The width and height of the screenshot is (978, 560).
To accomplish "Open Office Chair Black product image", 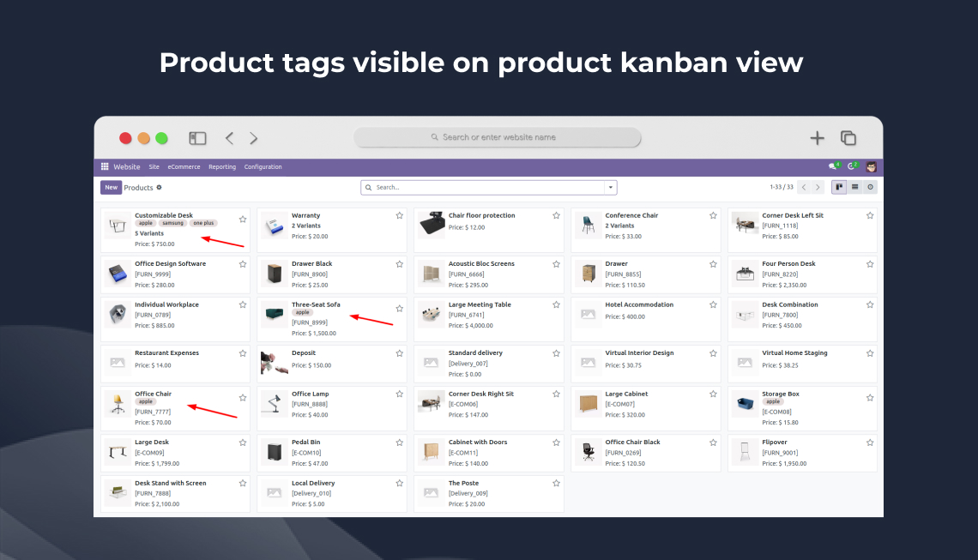I will [x=588, y=451].
